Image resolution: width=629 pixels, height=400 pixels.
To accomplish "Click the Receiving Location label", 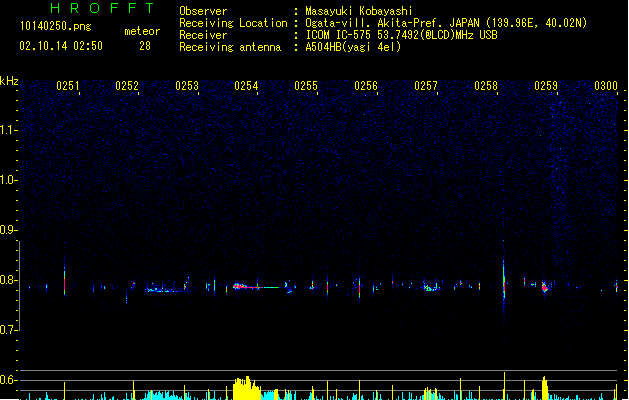I will [x=233, y=23].
